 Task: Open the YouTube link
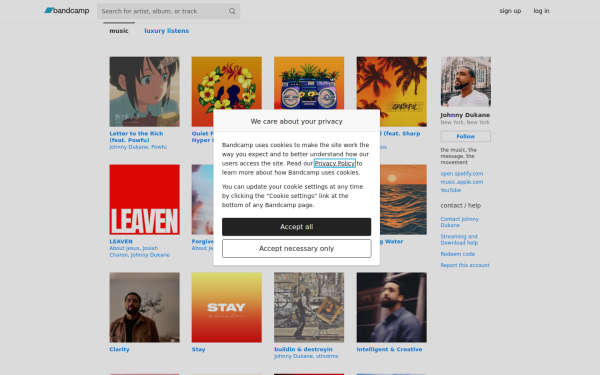coord(451,190)
